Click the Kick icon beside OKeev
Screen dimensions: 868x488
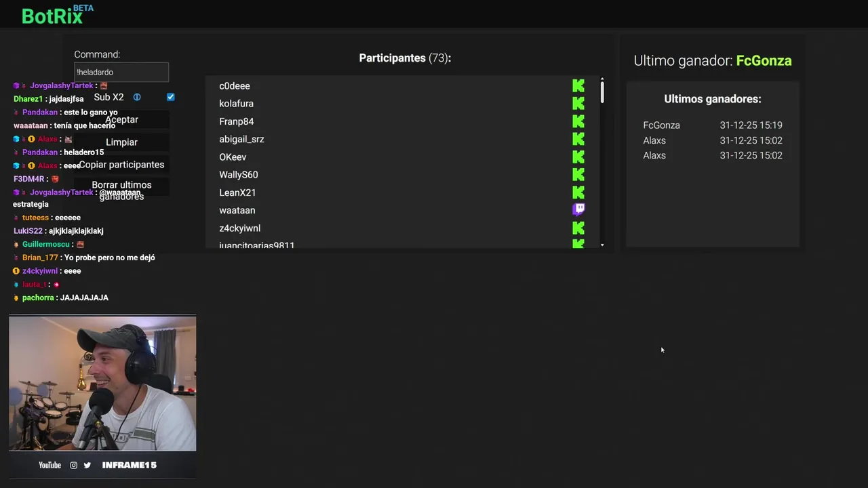[x=578, y=157]
